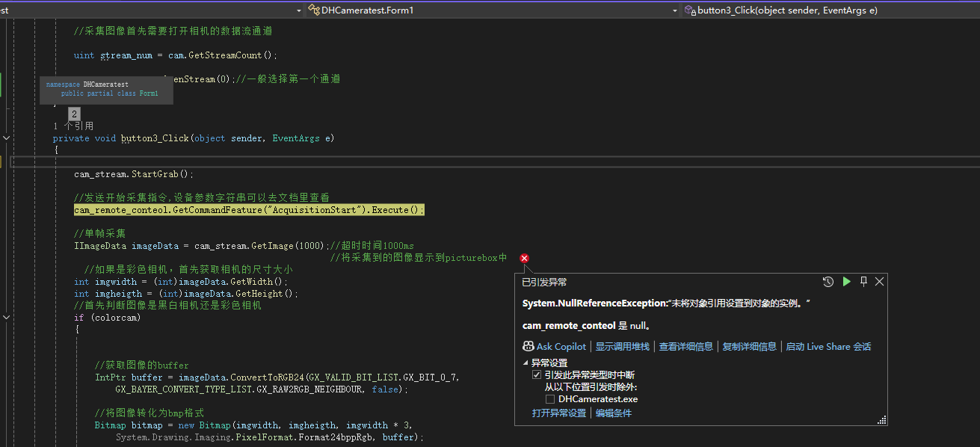Collapse the 异常设置 section
980x447 pixels.
point(526,363)
